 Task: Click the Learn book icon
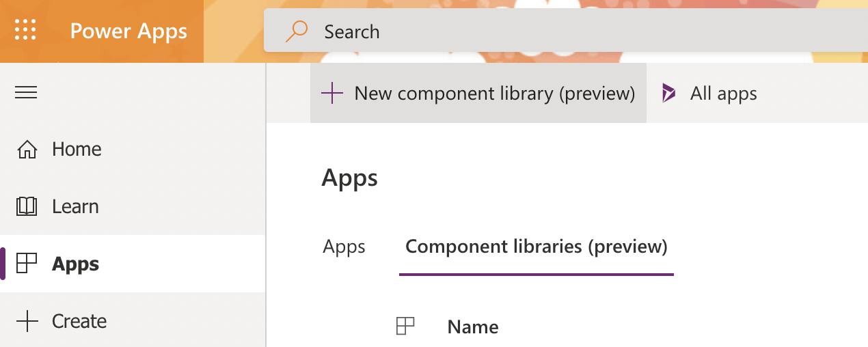pos(27,207)
